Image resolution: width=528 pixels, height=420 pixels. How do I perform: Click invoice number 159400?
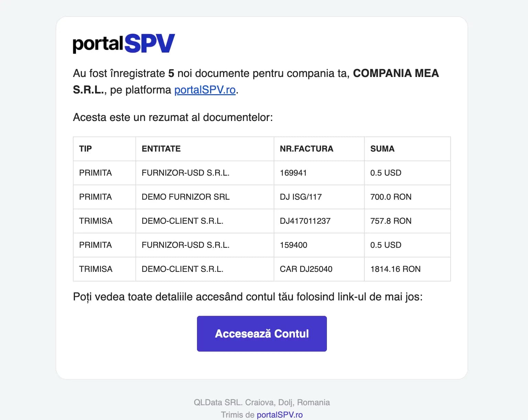click(x=294, y=245)
